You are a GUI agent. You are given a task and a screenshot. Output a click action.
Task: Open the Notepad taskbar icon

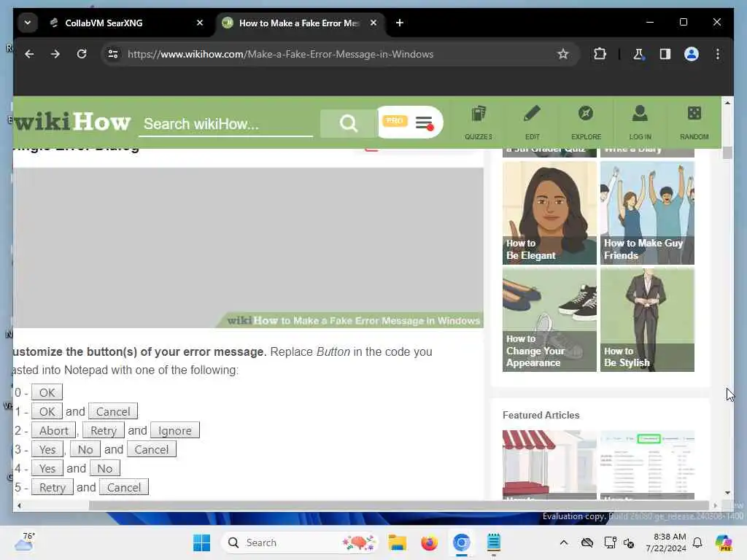click(x=494, y=542)
